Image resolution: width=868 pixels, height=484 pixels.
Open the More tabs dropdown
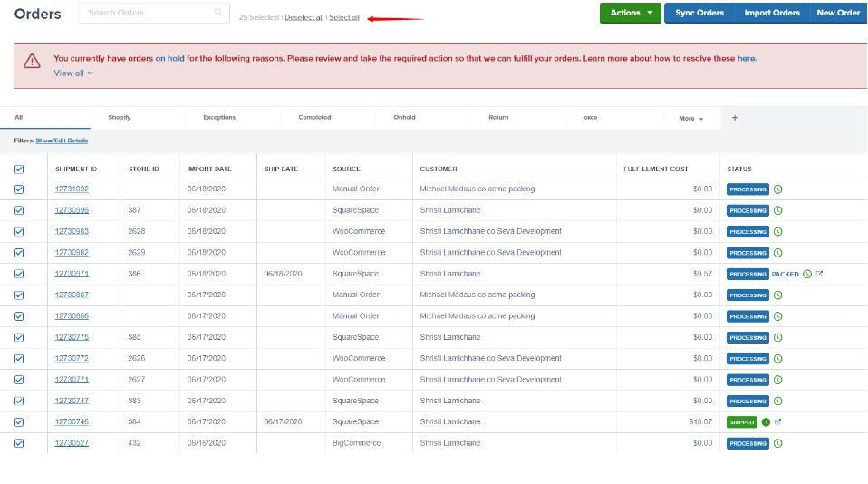(690, 118)
